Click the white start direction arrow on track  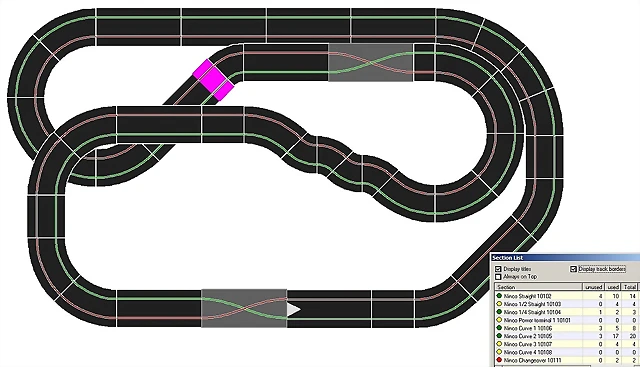tap(294, 309)
